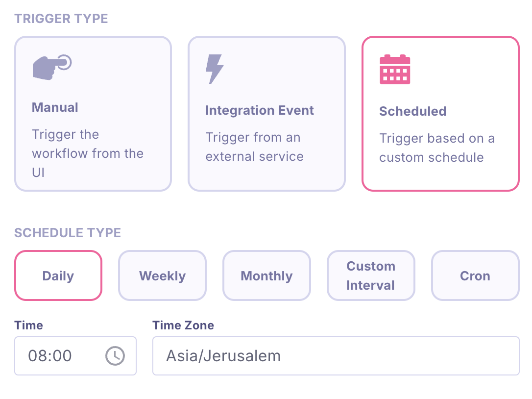Choose the Custom Interval schedule option
Viewport: 532px width, 399px height.
coord(371,275)
